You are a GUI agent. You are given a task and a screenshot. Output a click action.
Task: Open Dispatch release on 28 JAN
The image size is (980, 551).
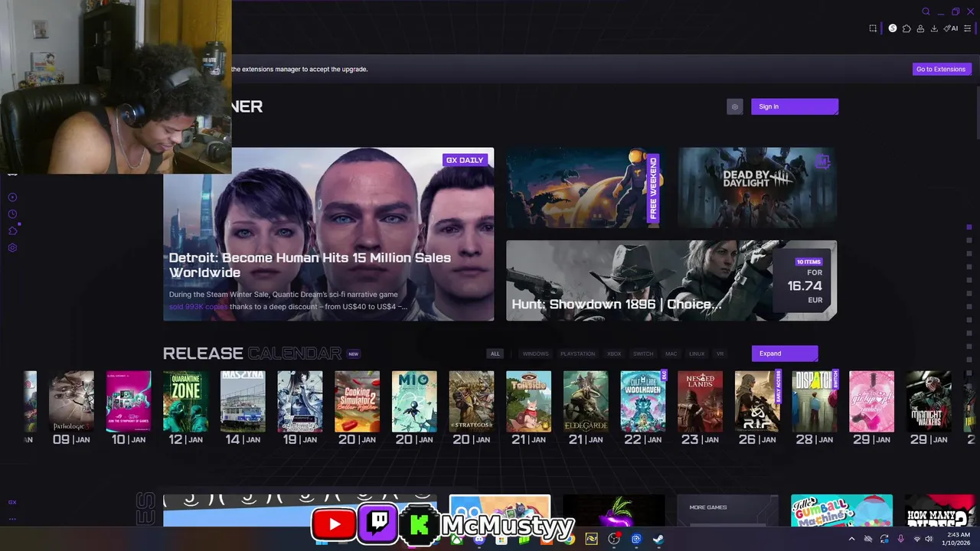815,401
